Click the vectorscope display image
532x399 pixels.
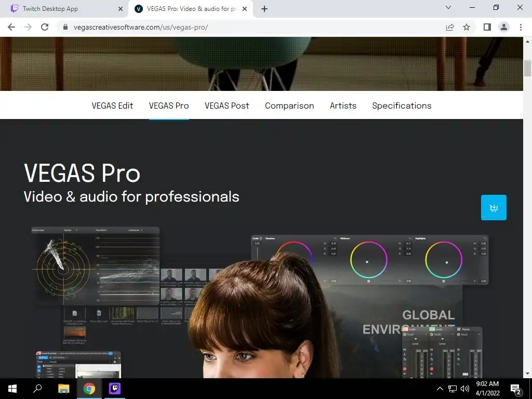(62, 269)
